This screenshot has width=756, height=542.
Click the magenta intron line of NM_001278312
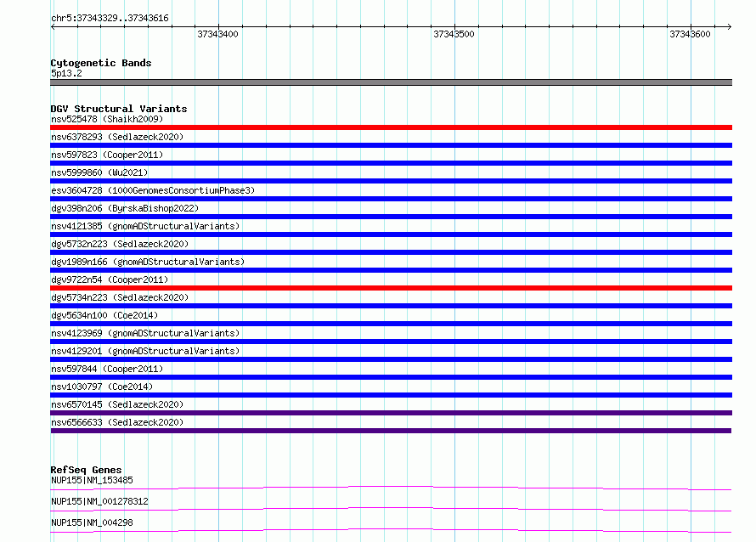click(391, 509)
